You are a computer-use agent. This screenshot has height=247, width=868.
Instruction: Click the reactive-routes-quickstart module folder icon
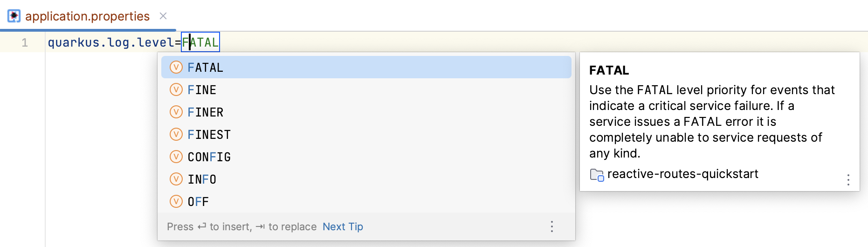[597, 175]
